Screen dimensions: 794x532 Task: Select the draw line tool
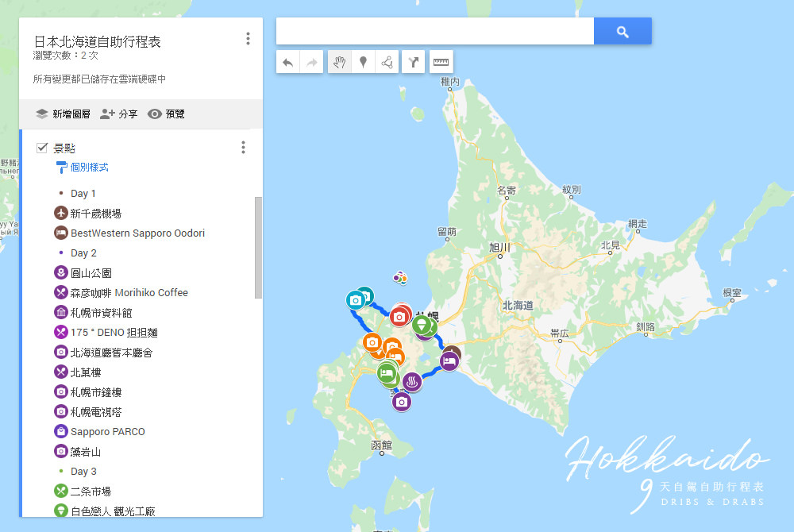(x=387, y=62)
